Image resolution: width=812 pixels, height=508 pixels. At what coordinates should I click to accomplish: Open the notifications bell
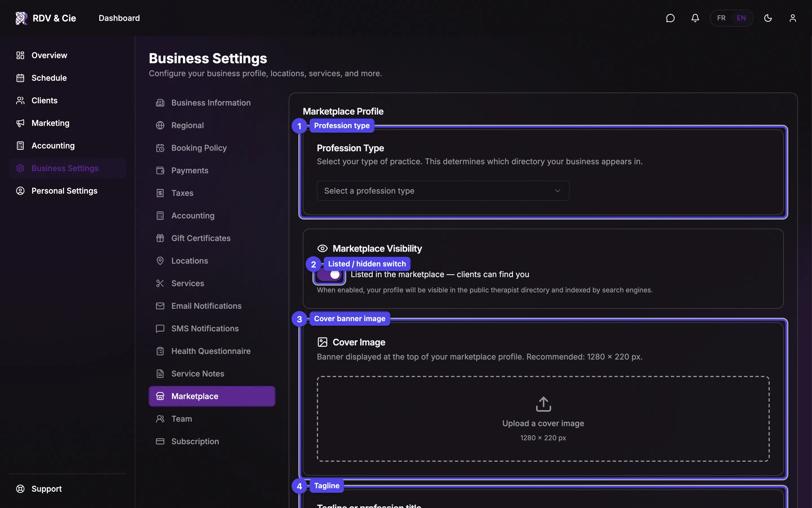(695, 18)
